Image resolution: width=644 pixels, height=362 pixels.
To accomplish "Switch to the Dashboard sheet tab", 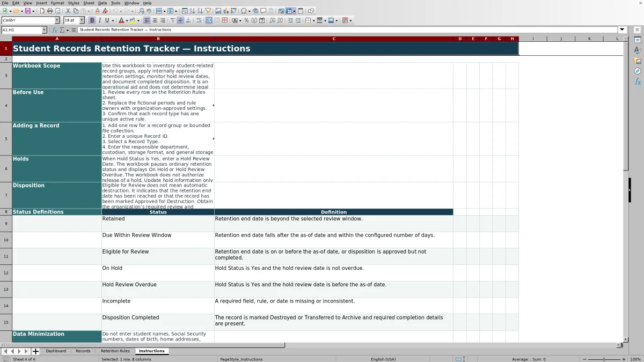I will pyautogui.click(x=56, y=351).
